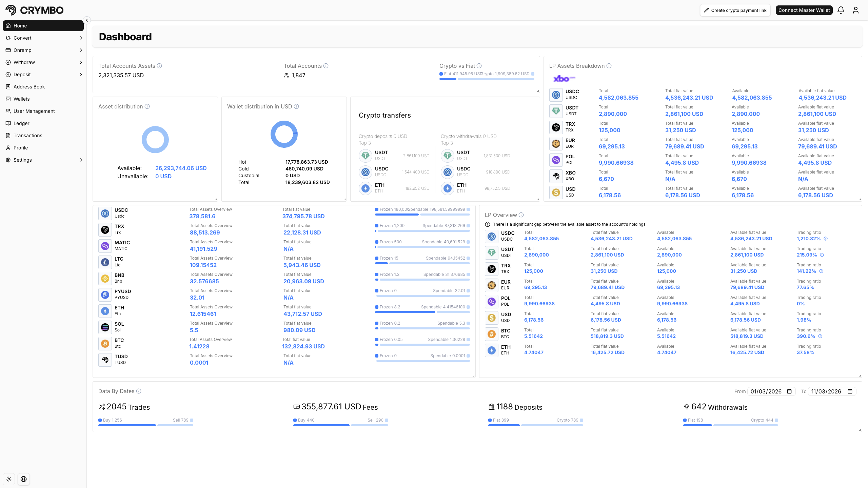The image size is (868, 488).
Task: Open the user account icon
Action: pos(856,10)
